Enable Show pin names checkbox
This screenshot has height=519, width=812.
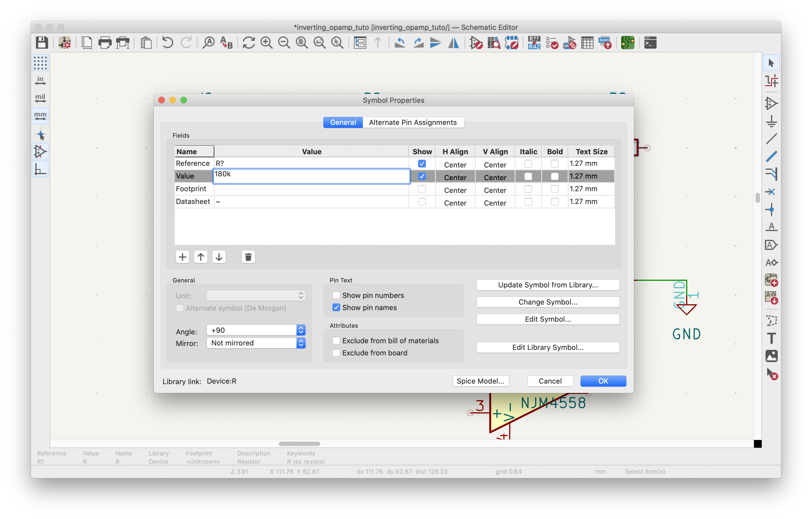[335, 307]
